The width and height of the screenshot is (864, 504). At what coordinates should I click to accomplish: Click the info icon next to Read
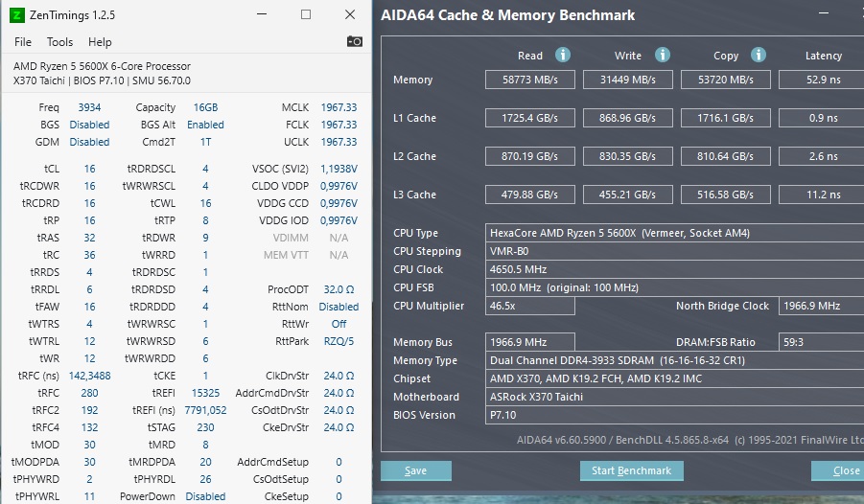[x=563, y=55]
